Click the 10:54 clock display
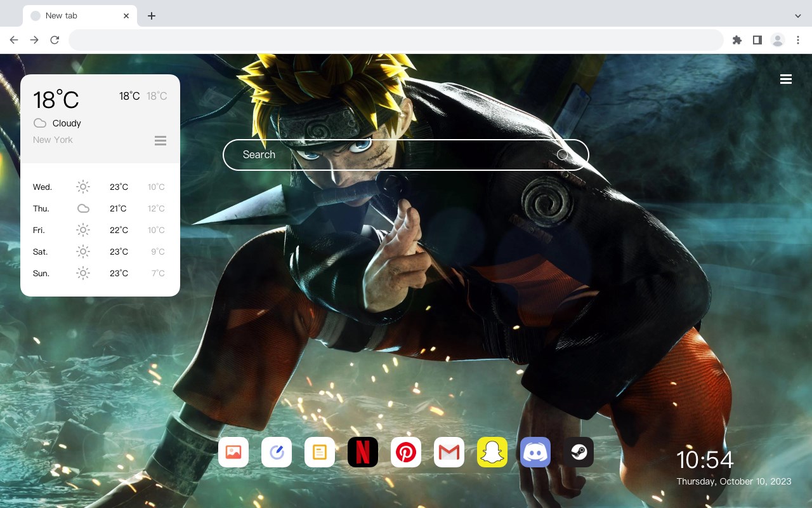The image size is (812, 508). [x=705, y=460]
